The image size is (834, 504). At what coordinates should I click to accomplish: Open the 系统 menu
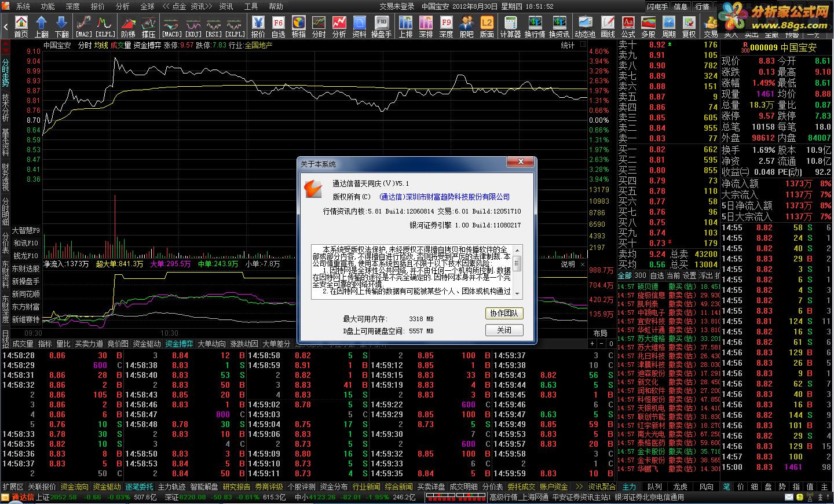[x=23, y=6]
